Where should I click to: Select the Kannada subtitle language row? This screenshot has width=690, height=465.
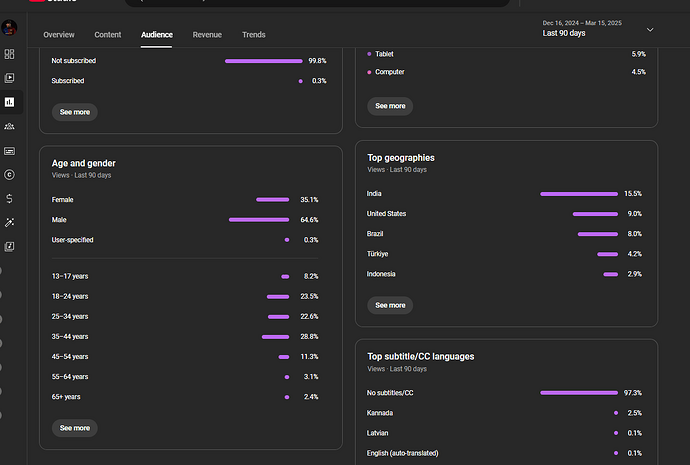coord(504,413)
